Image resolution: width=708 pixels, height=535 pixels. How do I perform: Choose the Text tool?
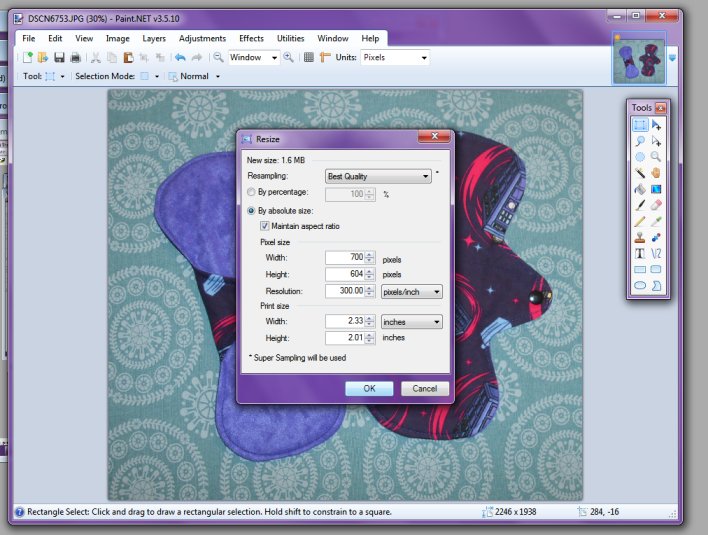point(640,253)
